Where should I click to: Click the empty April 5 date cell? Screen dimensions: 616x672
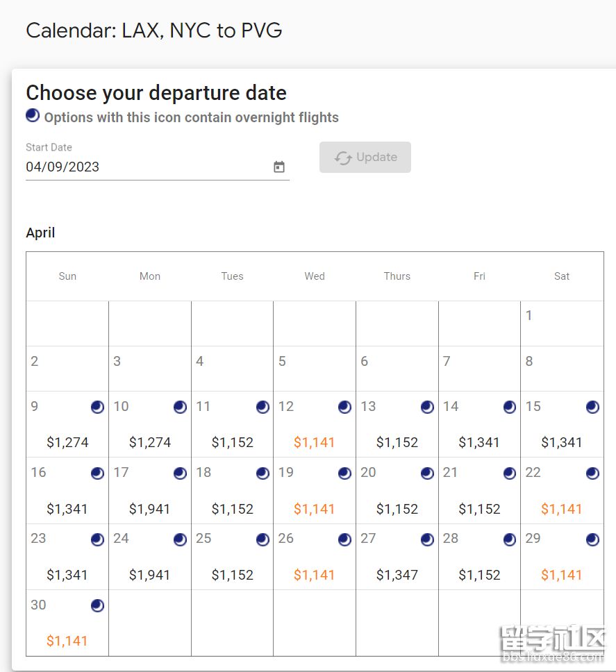click(315, 369)
